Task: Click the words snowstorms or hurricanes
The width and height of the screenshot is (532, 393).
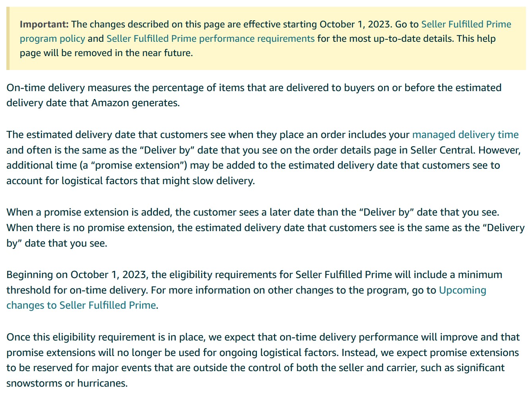Action: point(67,383)
